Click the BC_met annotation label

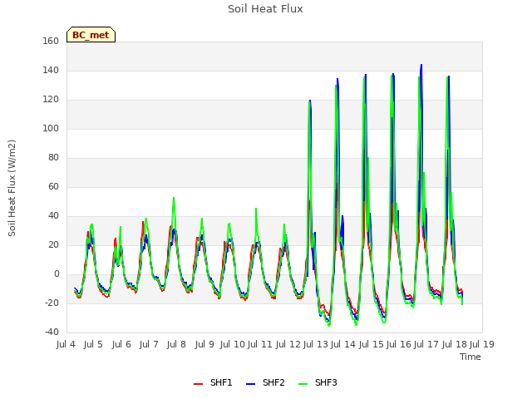(x=91, y=35)
